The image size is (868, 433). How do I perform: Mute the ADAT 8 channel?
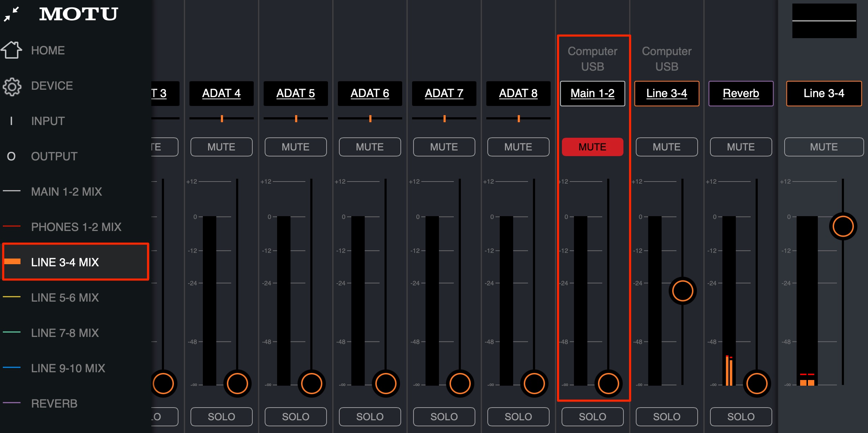click(x=518, y=147)
